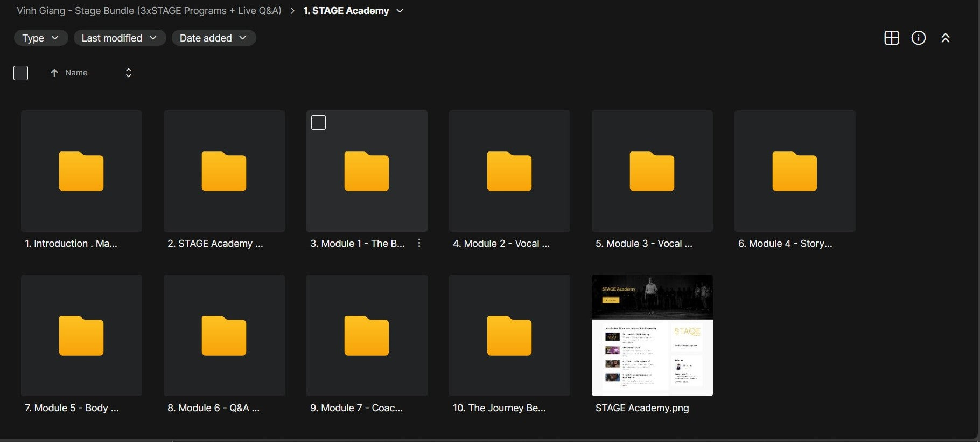
Task: Open the 1. Introduction folder icon
Action: point(81,171)
